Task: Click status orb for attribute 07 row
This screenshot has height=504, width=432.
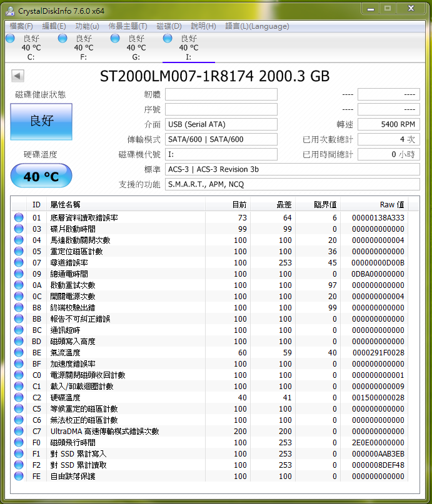Action: click(19, 262)
